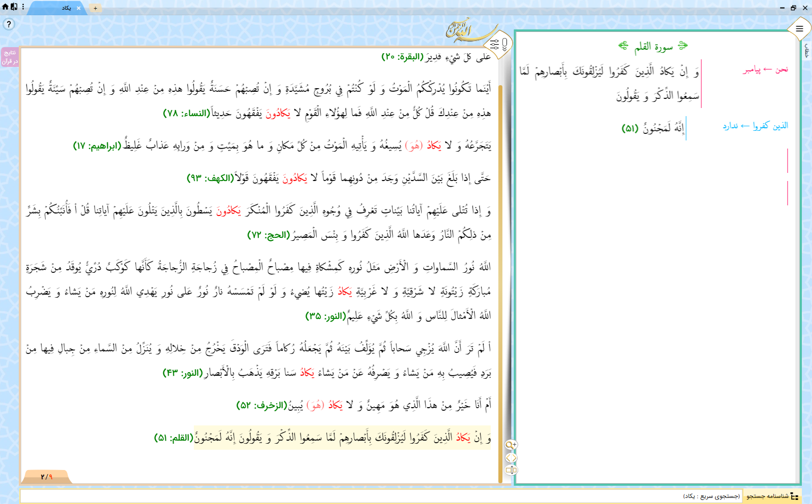The image size is (812, 504).
Task: Zoom in with magnifier plus icon
Action: (511, 445)
